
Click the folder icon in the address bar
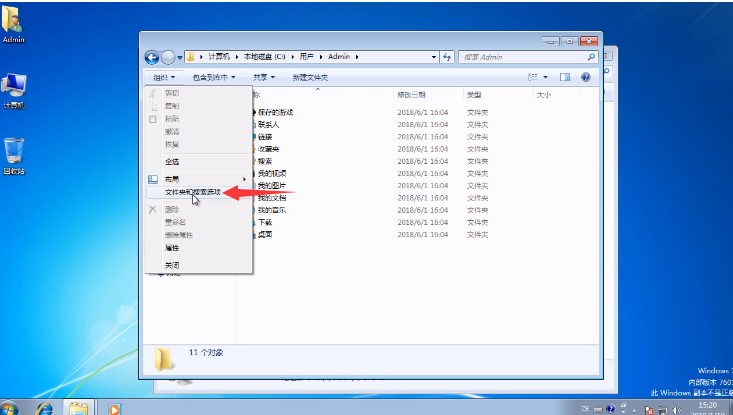(190, 57)
